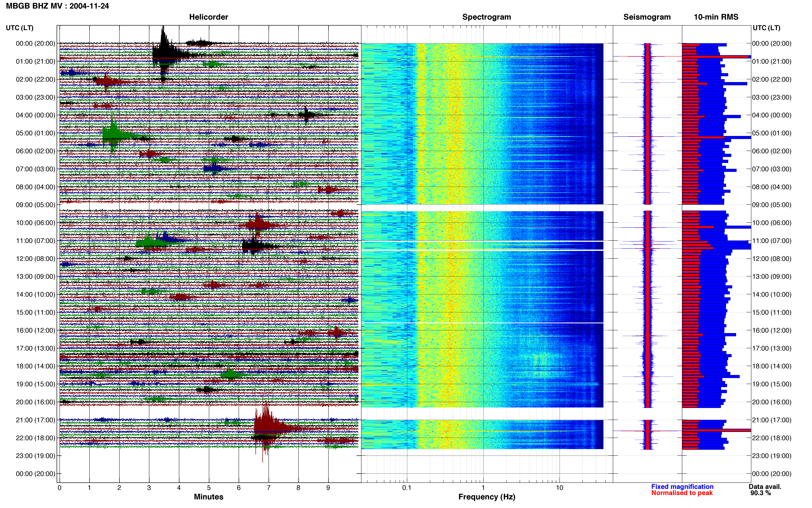
Task: Click the plot title "MBGB BHZ MV : 2004-11-24"
Action: (x=57, y=6)
